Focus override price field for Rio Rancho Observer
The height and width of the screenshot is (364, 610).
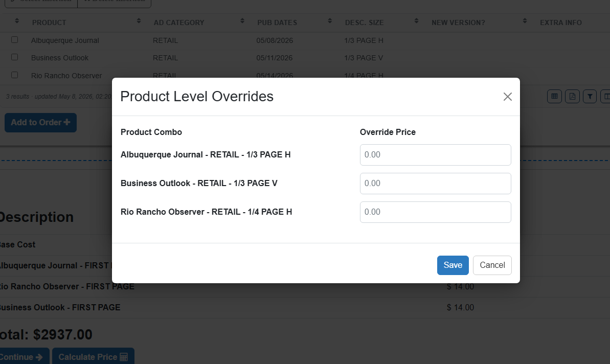pos(435,212)
